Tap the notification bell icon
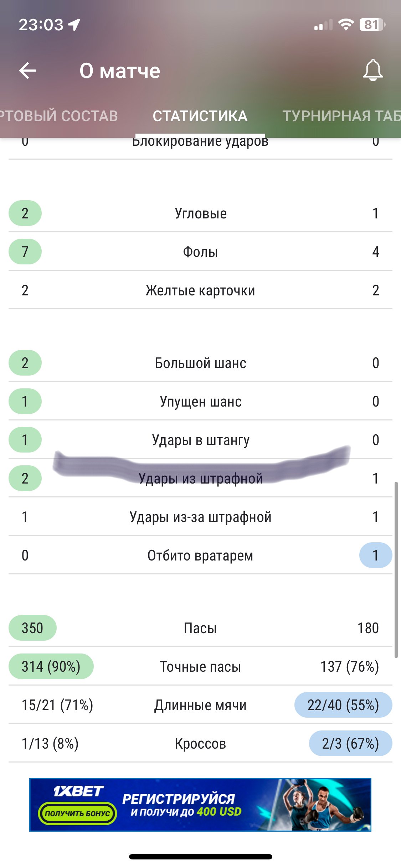Viewport: 401px width, 868px height. pos(372,70)
